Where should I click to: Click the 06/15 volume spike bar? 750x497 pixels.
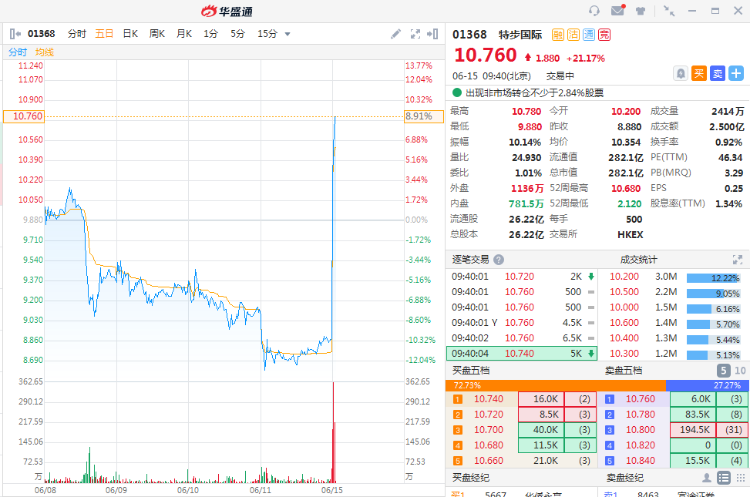(x=334, y=432)
